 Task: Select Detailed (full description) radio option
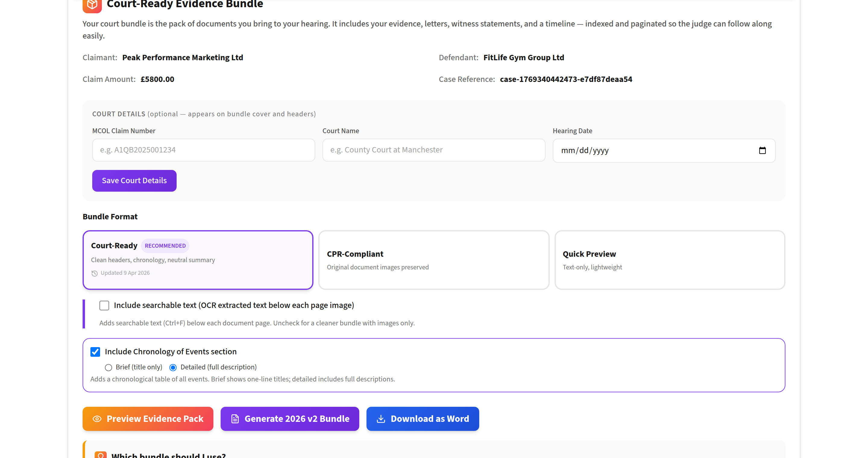(173, 367)
